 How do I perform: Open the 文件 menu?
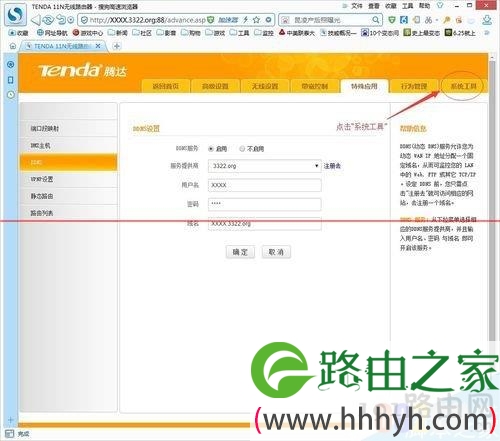coord(357,6)
